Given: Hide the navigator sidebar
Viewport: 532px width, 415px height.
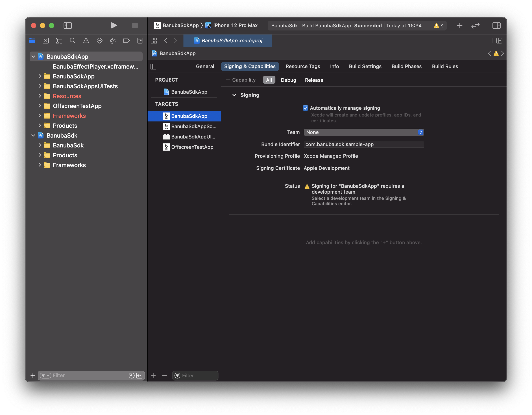Looking at the screenshot, I should pyautogui.click(x=68, y=25).
